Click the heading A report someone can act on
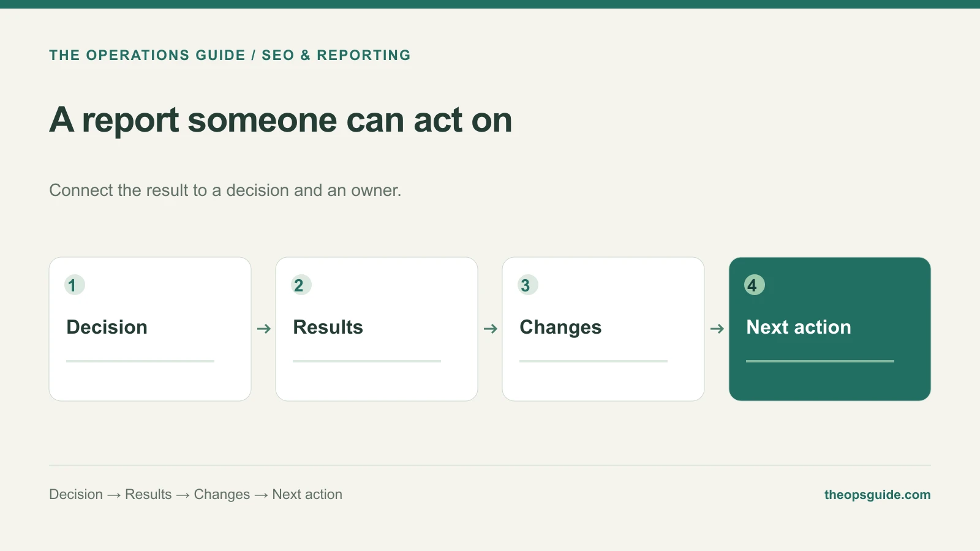This screenshot has width=980, height=551. tap(281, 120)
